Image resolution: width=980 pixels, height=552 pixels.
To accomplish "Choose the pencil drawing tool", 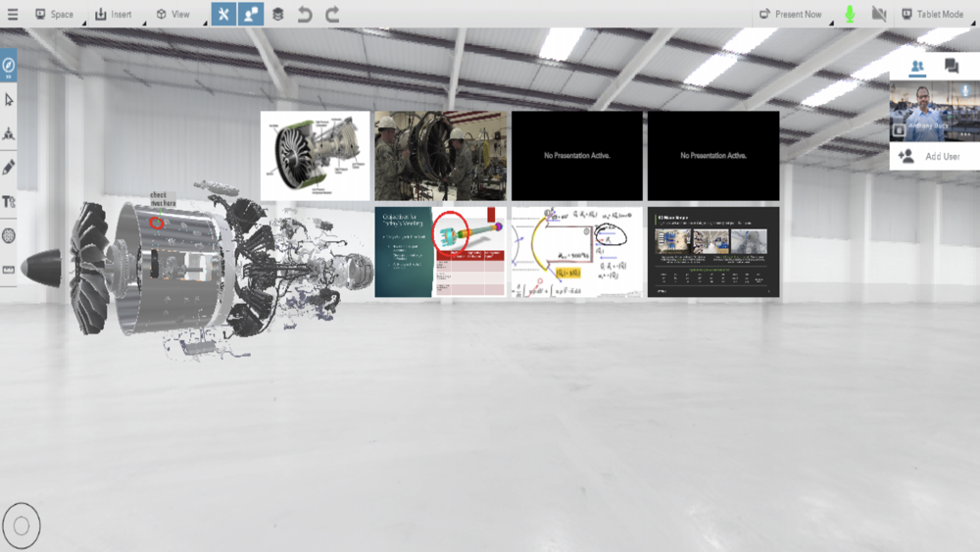I will [x=9, y=168].
